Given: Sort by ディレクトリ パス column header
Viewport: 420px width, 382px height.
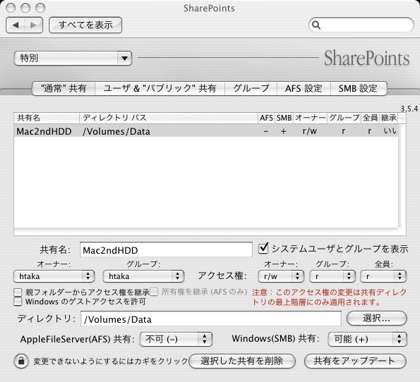Looking at the screenshot, I should click(169, 118).
